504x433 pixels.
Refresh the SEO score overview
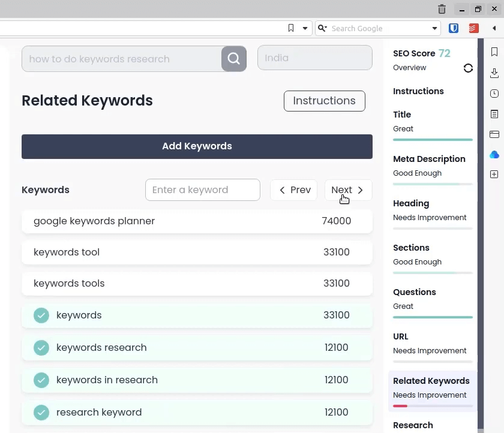tap(468, 68)
